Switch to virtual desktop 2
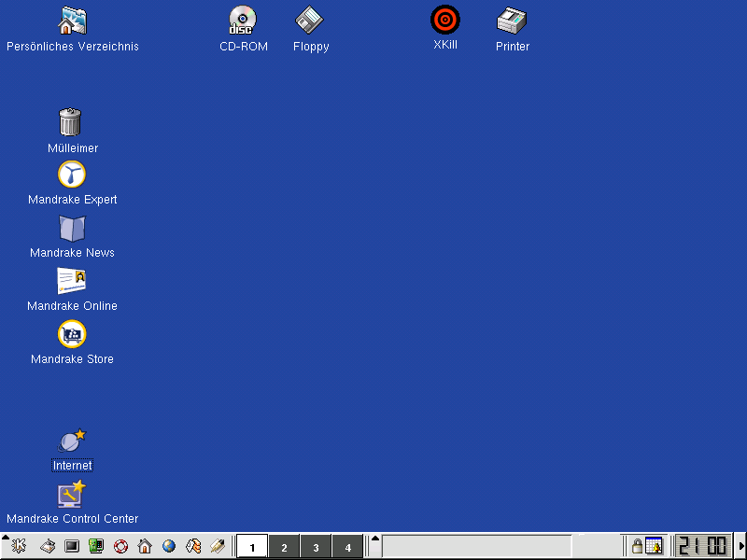 [x=284, y=547]
